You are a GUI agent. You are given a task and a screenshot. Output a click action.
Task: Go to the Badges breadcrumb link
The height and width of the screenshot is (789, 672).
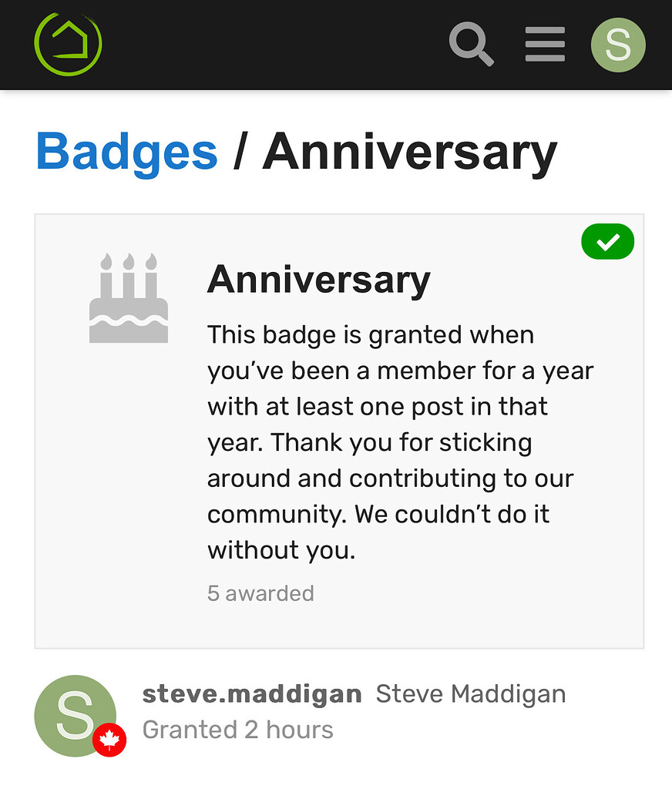pyautogui.click(x=127, y=153)
